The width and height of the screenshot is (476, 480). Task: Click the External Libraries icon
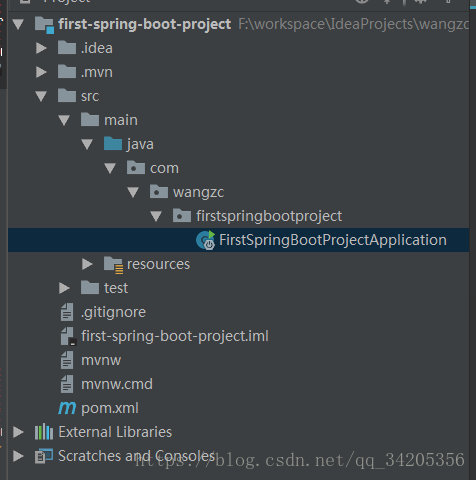[x=44, y=432]
